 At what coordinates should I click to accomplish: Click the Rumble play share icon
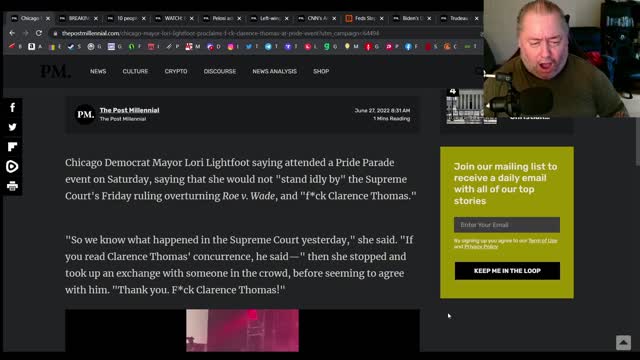(x=13, y=166)
